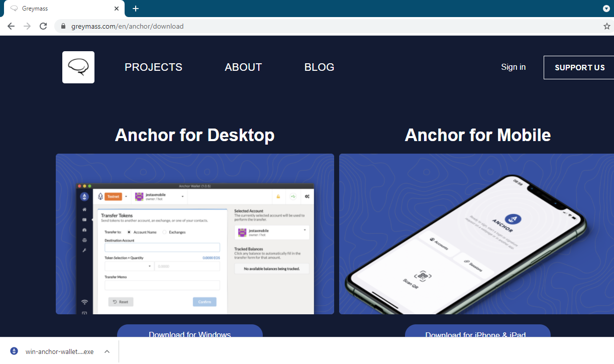Click the "Anchor for Desktop" heading

click(195, 135)
